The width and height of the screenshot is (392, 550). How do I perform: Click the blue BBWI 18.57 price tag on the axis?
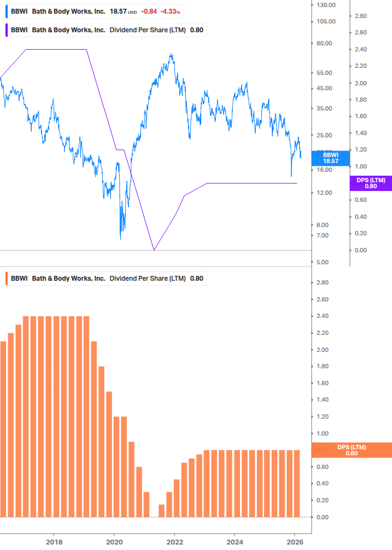[x=330, y=158]
